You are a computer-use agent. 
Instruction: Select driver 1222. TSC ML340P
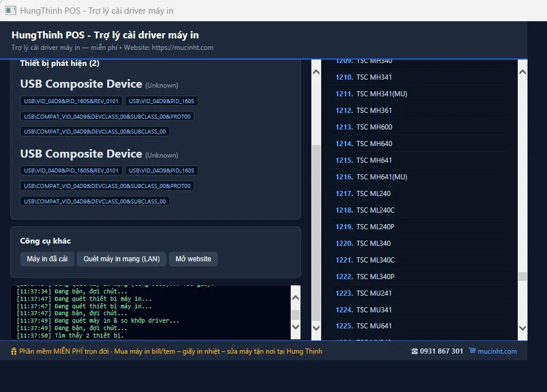(x=420, y=277)
